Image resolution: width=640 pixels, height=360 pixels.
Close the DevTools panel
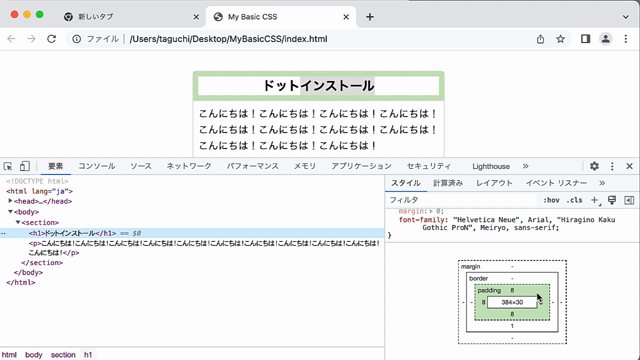(629, 166)
